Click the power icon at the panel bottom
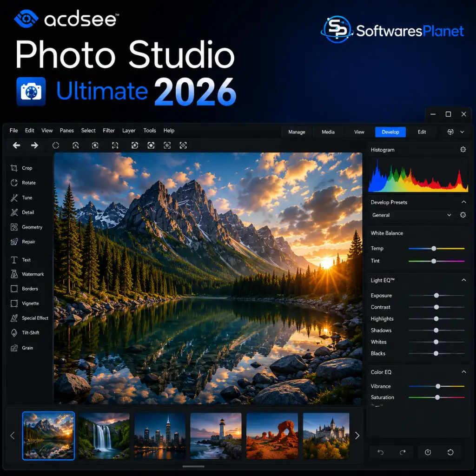This screenshot has width=476, height=476. pos(428,452)
